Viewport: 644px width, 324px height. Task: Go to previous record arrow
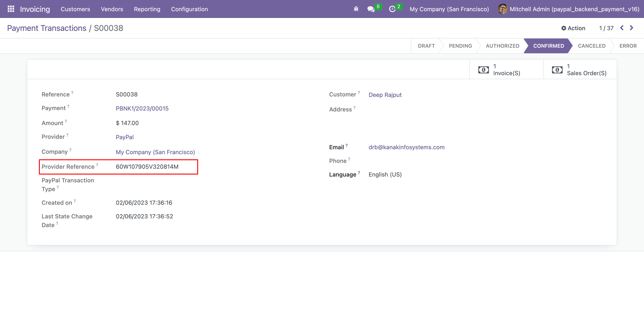coord(622,28)
